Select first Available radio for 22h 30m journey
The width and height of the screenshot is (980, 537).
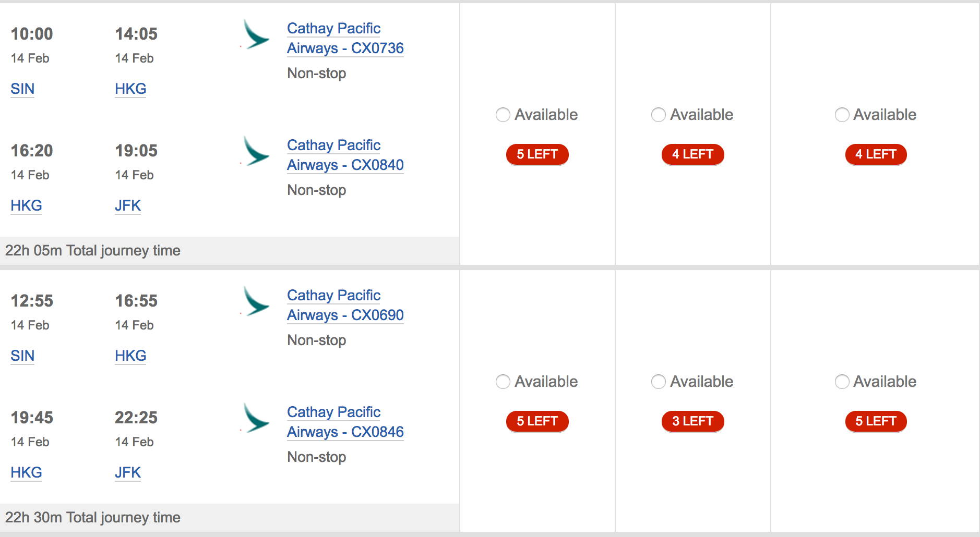point(503,382)
